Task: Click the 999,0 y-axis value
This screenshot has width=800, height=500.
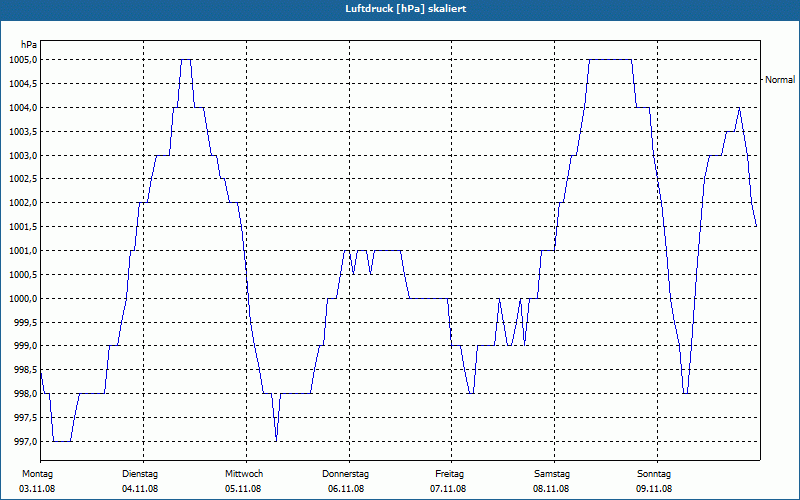Action: pos(25,346)
